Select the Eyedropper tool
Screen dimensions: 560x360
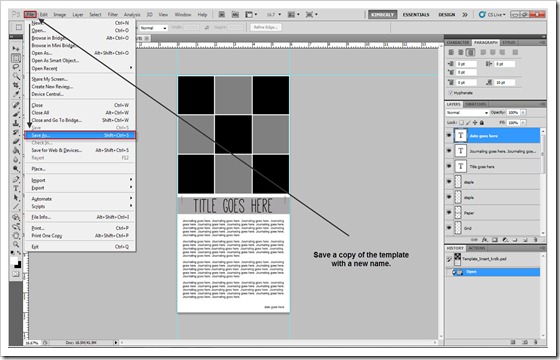point(16,94)
